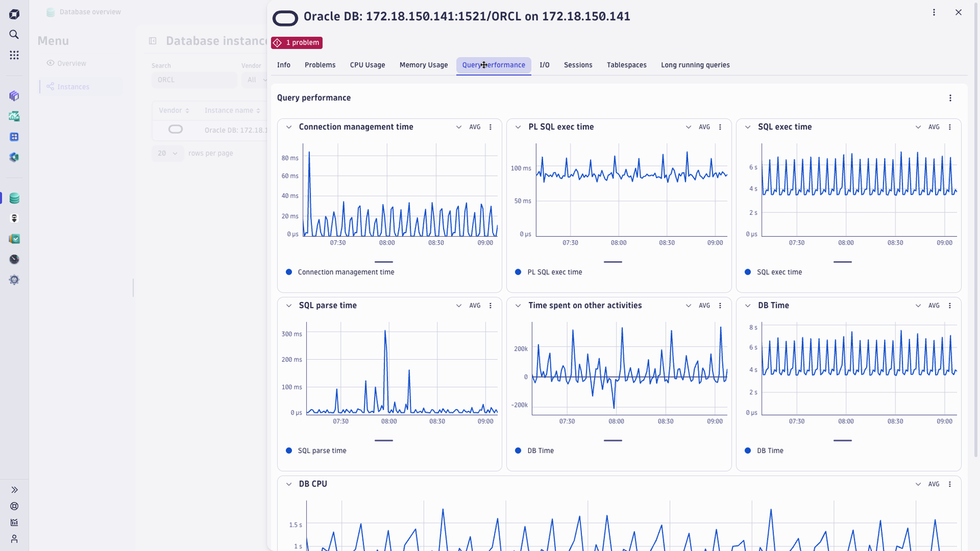Click the 1 problem badge
The image size is (980, 551).
coord(297,42)
